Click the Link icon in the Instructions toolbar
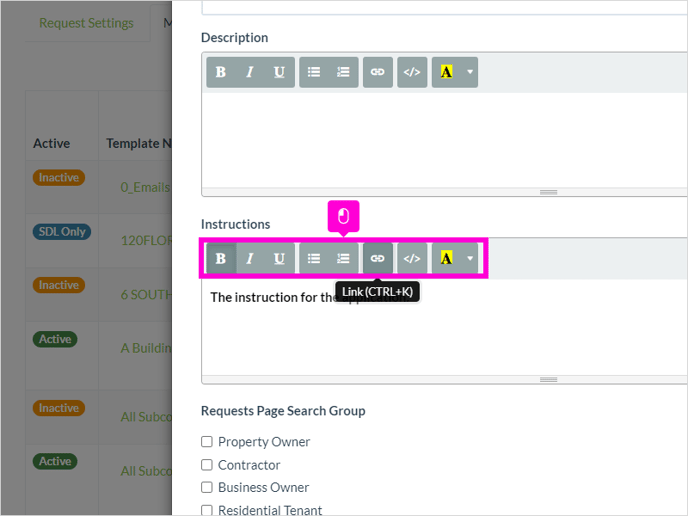This screenshot has height=516, width=688. click(x=378, y=258)
